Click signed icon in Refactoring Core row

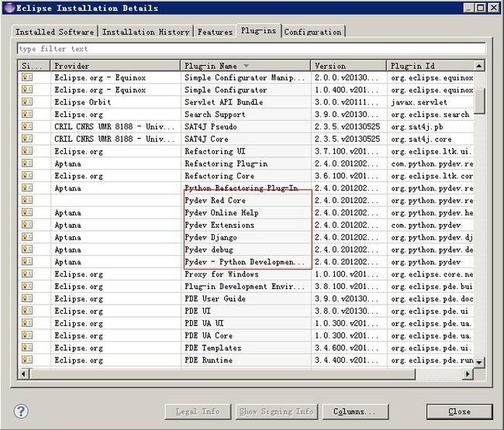coord(27,176)
